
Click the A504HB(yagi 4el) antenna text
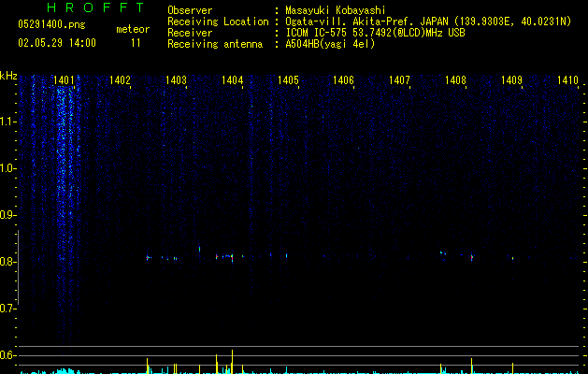(330, 44)
